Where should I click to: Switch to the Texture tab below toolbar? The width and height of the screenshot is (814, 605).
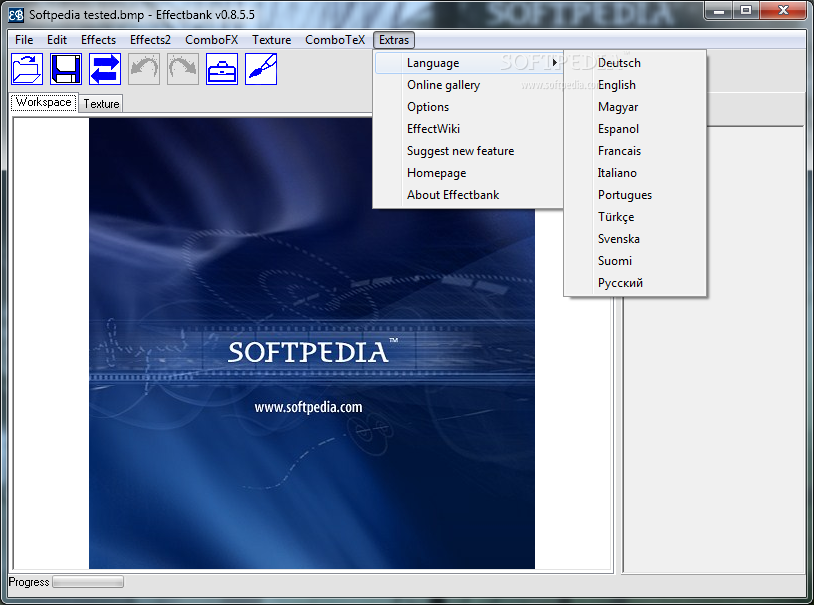pos(101,104)
